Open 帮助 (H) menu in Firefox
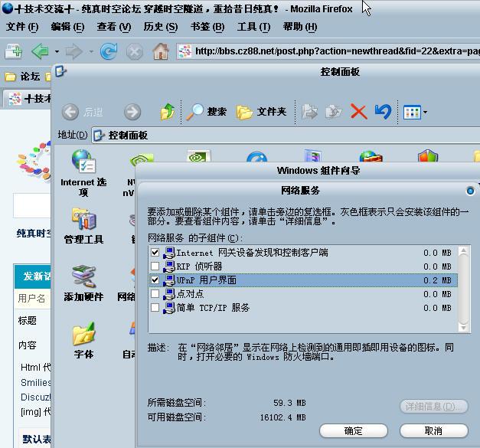The image size is (480, 448). [x=300, y=27]
